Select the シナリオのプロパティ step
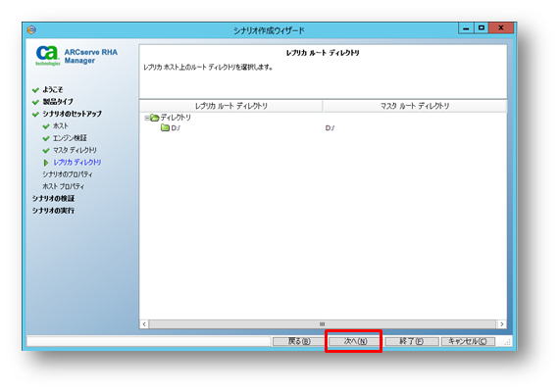This screenshot has height=392, width=559. (68, 174)
